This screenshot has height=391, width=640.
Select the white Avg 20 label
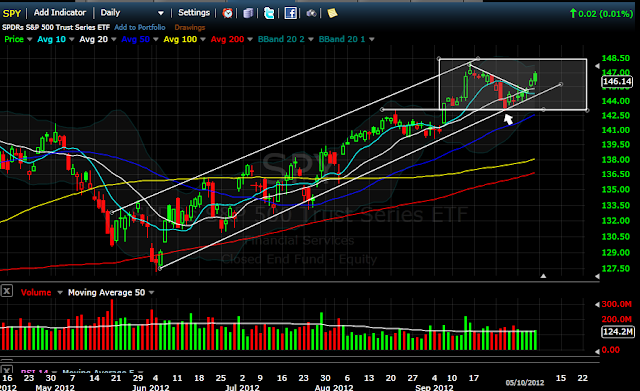tap(93, 39)
